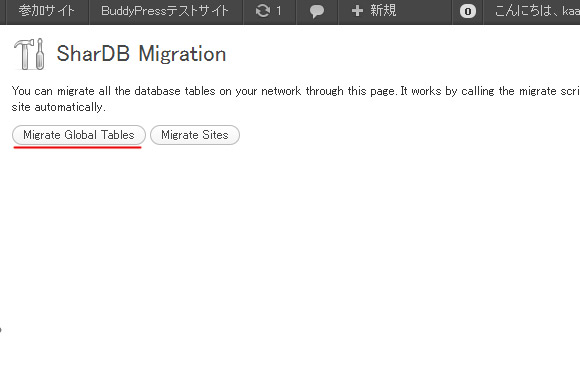Click the SharDB Migration heading
The image size is (580, 380).
pos(141,54)
